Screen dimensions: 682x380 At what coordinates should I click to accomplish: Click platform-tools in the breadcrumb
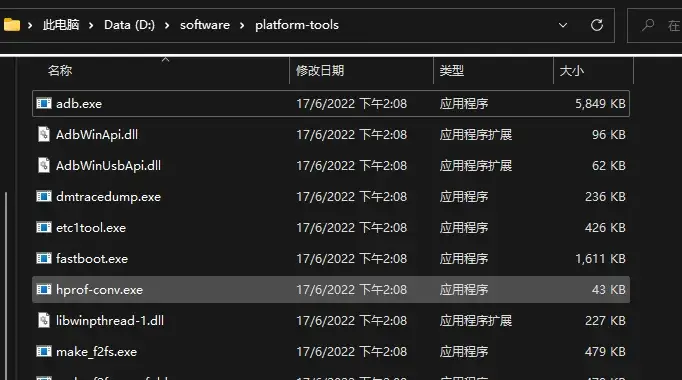tap(297, 25)
